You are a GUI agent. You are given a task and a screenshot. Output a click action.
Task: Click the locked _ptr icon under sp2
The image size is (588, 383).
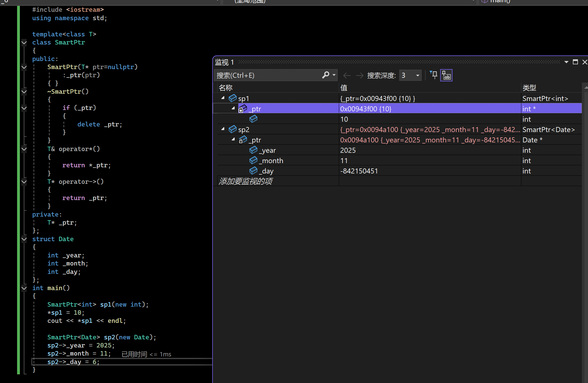pos(242,140)
